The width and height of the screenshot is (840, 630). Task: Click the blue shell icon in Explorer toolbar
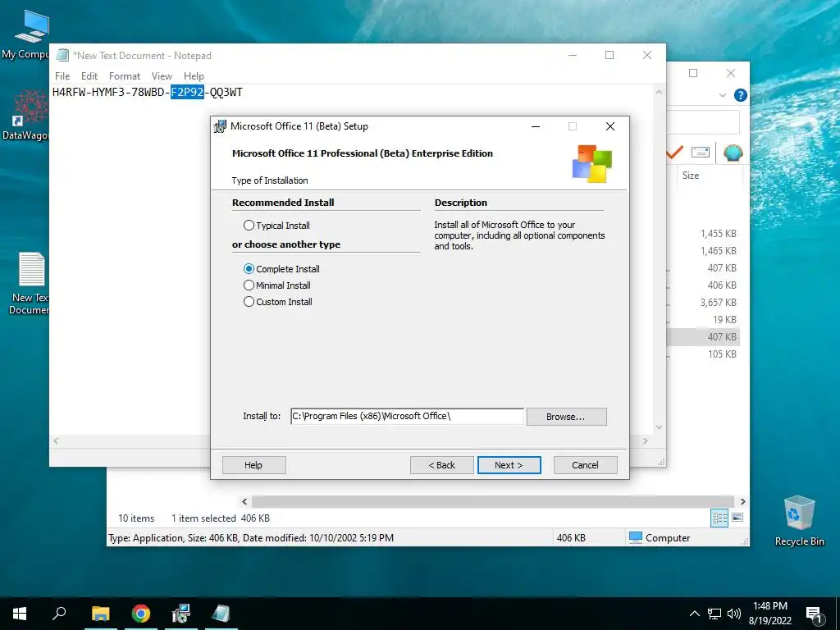click(x=733, y=153)
